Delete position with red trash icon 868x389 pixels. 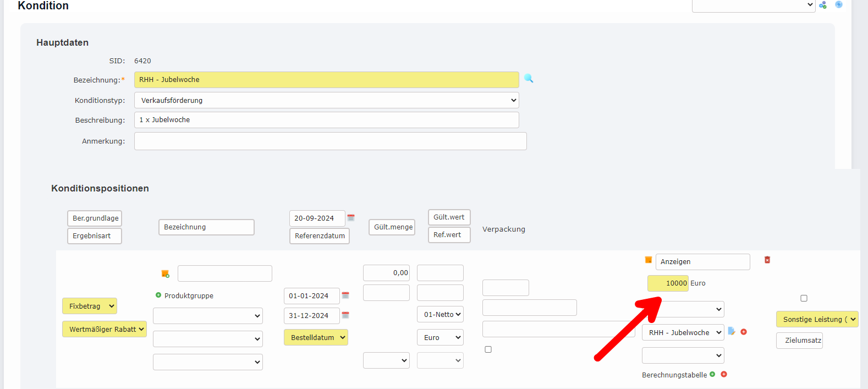click(767, 260)
